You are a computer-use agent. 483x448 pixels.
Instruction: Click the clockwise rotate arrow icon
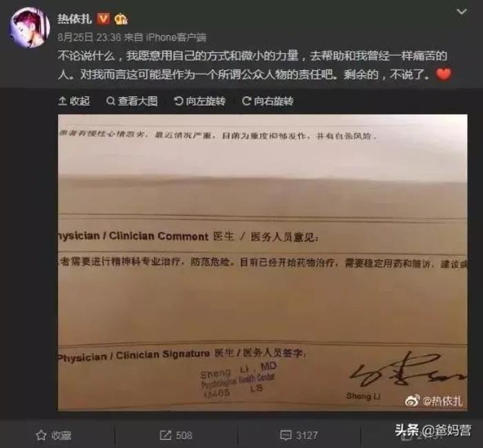click(x=246, y=101)
